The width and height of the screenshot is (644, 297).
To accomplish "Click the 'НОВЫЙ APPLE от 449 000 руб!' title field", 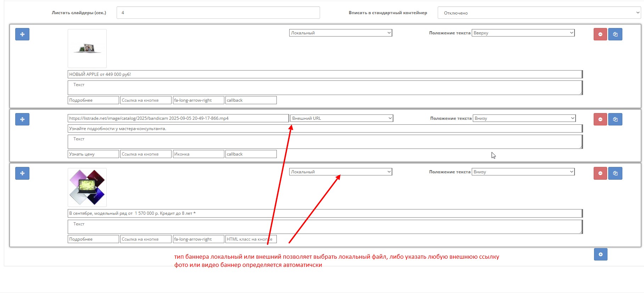I will click(x=324, y=74).
